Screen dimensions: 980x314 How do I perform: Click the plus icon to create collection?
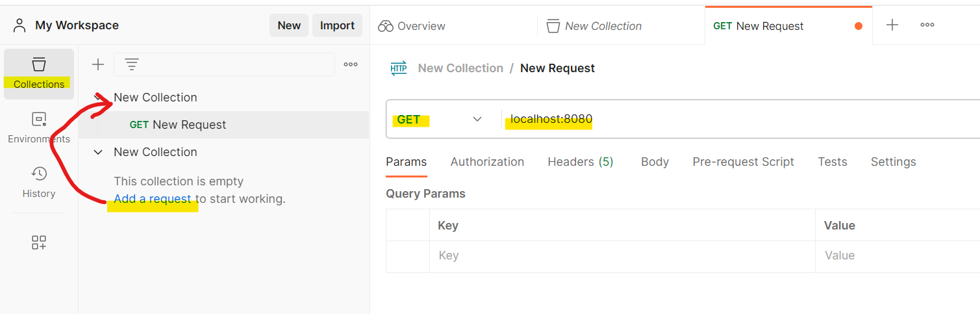[x=98, y=64]
